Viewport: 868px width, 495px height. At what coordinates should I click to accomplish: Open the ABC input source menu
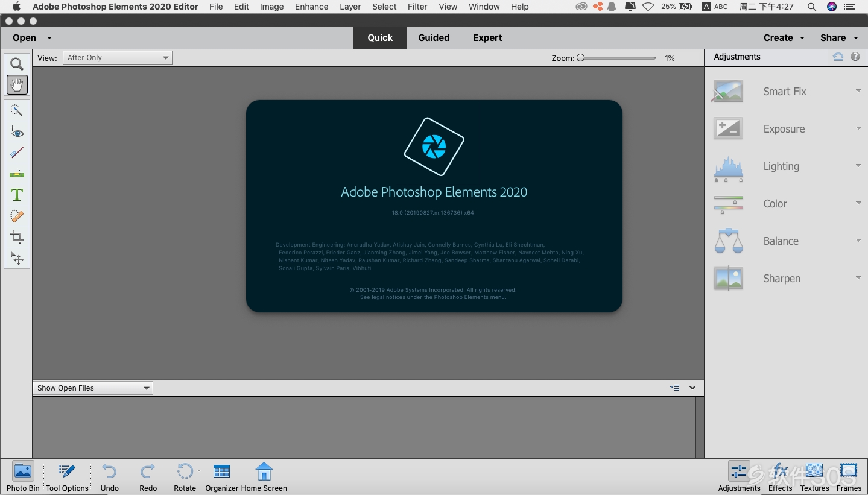click(714, 7)
